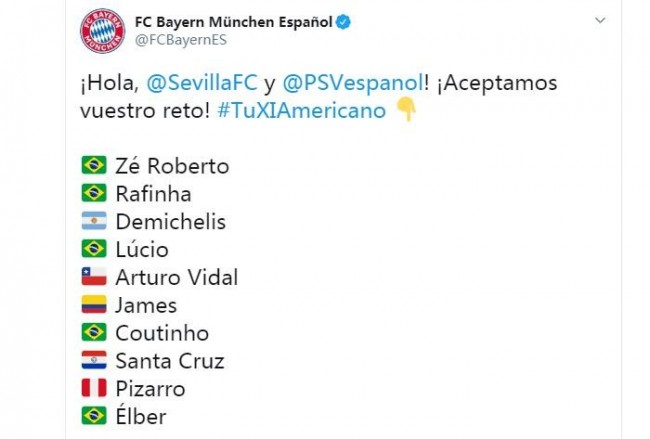Screen dimensions: 650x439
Task: Click the Peru flag beside Pizarro
Action: pyautogui.click(x=94, y=388)
